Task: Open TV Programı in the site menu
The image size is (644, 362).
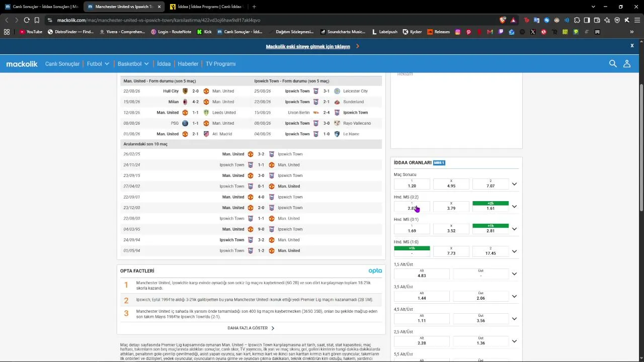Action: [x=220, y=64]
